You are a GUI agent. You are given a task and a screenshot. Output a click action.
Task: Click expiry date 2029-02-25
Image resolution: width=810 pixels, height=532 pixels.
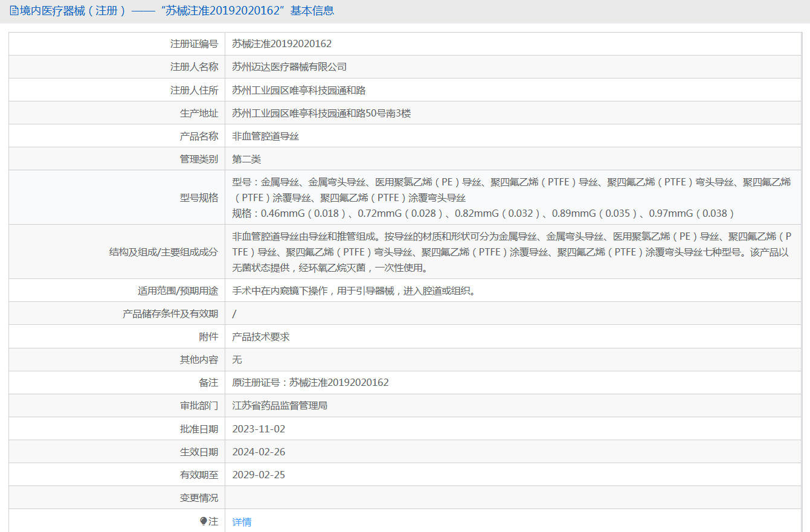click(259, 475)
